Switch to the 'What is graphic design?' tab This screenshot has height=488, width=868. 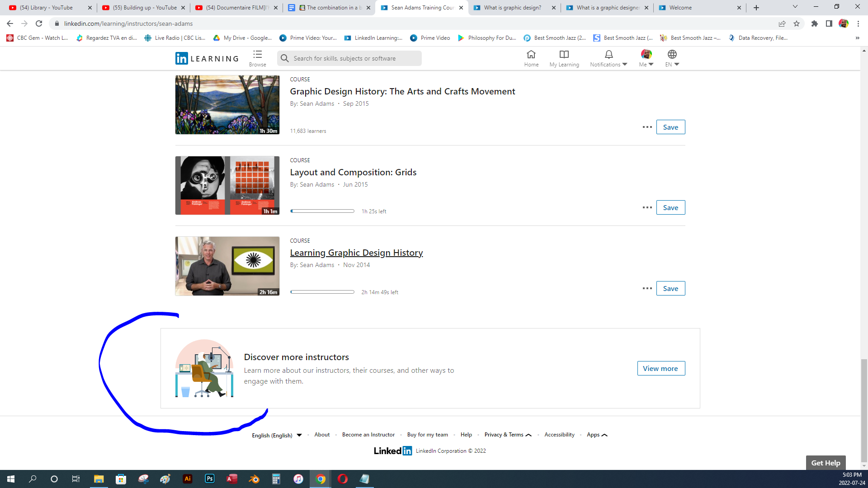coord(512,8)
